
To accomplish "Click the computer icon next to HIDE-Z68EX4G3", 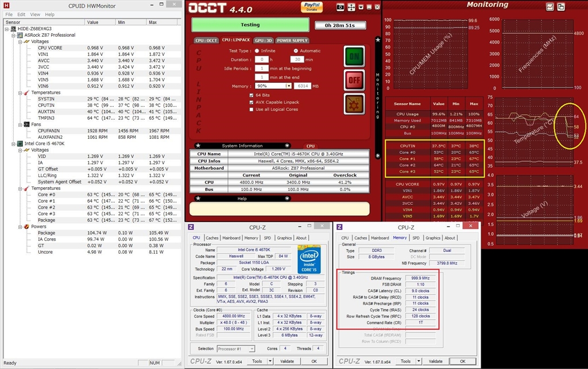I will (14, 29).
